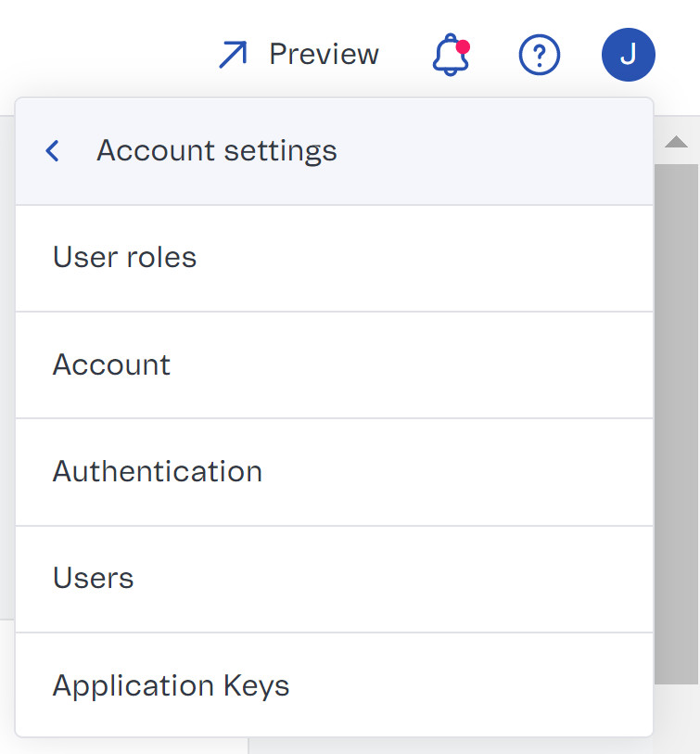Screen dimensions: 700x754
Task: Click the vertical scrollbar thumb
Action: pos(676,417)
